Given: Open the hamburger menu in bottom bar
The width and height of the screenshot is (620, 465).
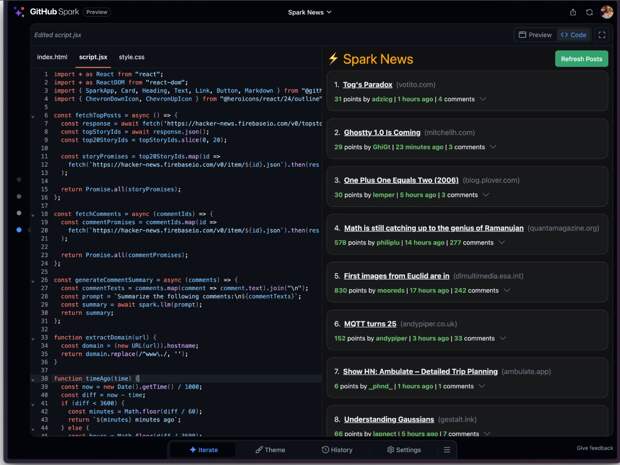Looking at the screenshot, I should (x=447, y=450).
